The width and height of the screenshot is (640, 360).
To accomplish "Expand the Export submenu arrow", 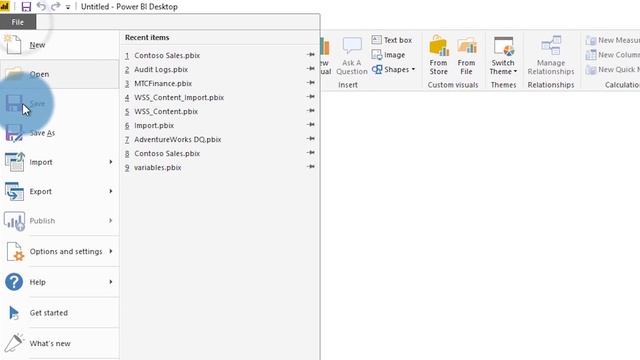I will pyautogui.click(x=111, y=191).
